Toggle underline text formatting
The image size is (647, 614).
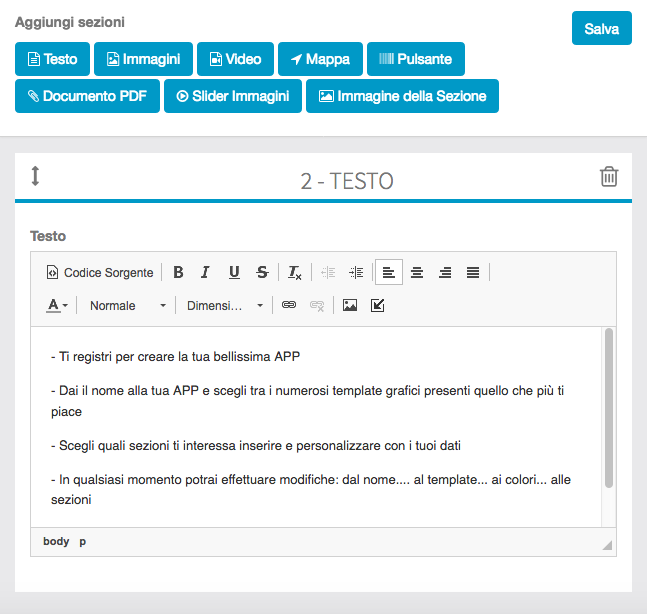coord(234,272)
